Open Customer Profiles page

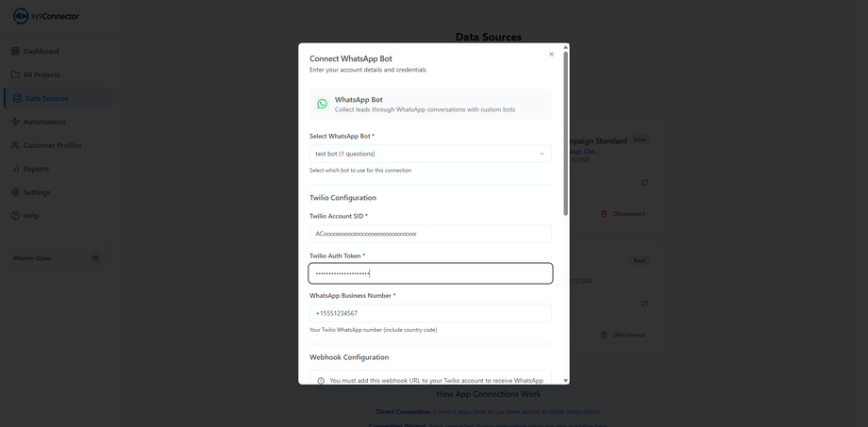tap(57, 145)
